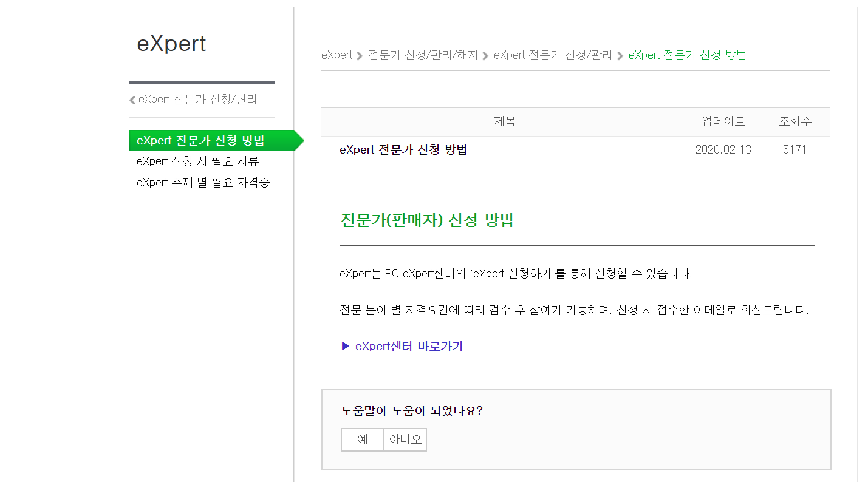This screenshot has height=482, width=868.
Task: Click breadcrumb arrow after '전문가 신청/관리/해지'
Action: point(485,56)
